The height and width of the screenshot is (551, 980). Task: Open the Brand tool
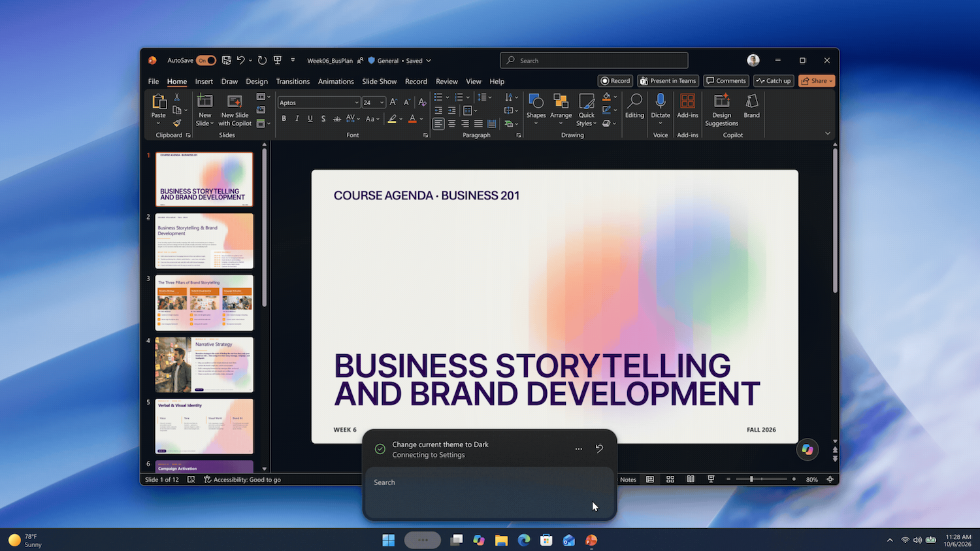click(752, 107)
